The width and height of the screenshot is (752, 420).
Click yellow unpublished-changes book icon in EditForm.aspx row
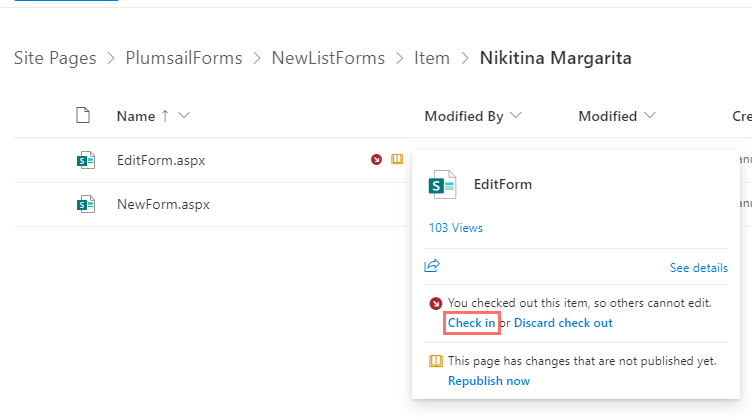click(x=396, y=160)
